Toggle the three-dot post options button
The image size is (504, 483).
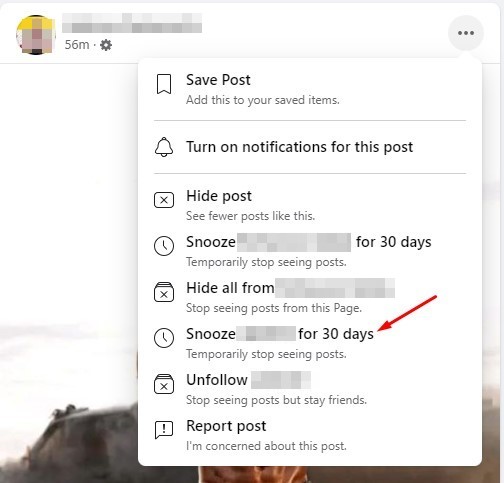(x=466, y=33)
